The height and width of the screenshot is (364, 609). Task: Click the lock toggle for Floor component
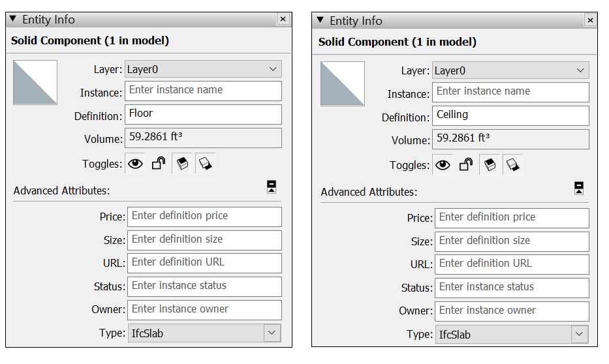point(159,164)
